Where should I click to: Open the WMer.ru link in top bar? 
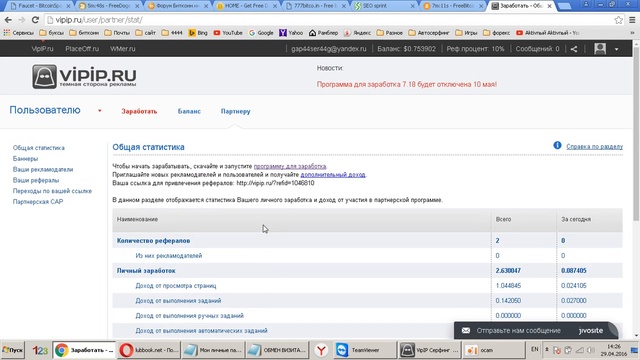(122, 49)
